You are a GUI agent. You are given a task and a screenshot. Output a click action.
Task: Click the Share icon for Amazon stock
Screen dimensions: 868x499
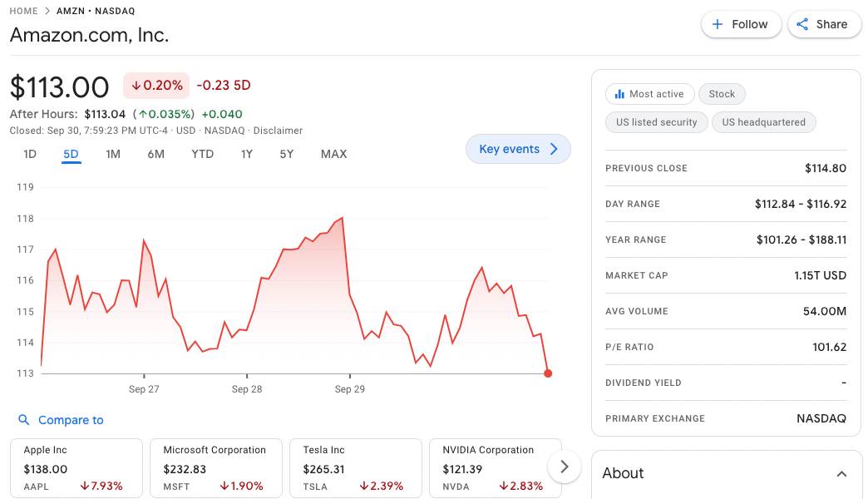(x=801, y=24)
